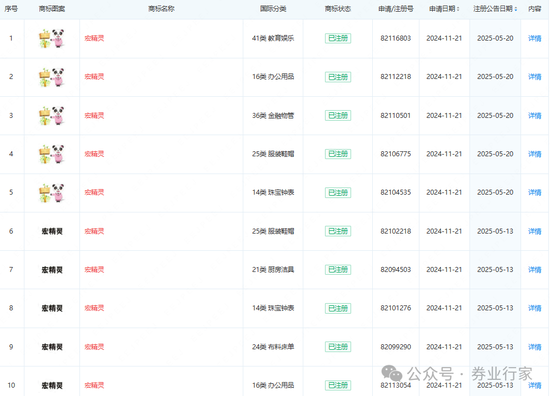Screen dimensions: 550x396
Task: Click the 商标状态 column header
Action: pos(338,9)
